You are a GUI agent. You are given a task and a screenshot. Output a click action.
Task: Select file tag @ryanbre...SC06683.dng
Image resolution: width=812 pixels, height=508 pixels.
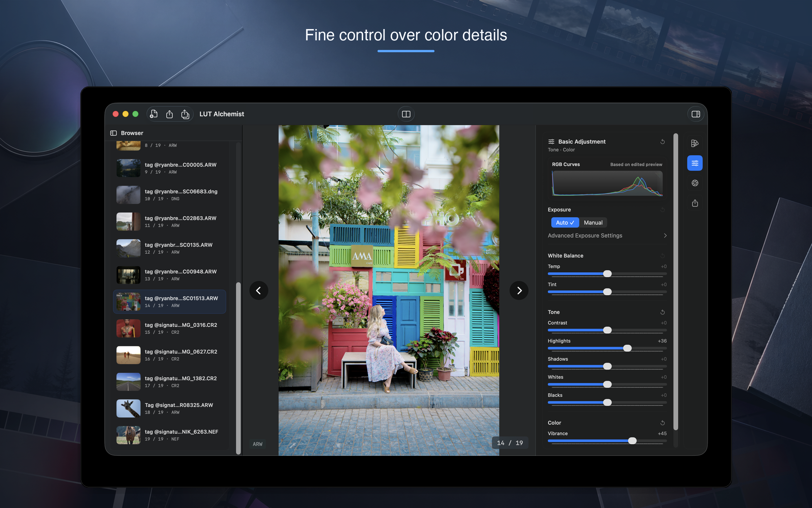click(169, 195)
